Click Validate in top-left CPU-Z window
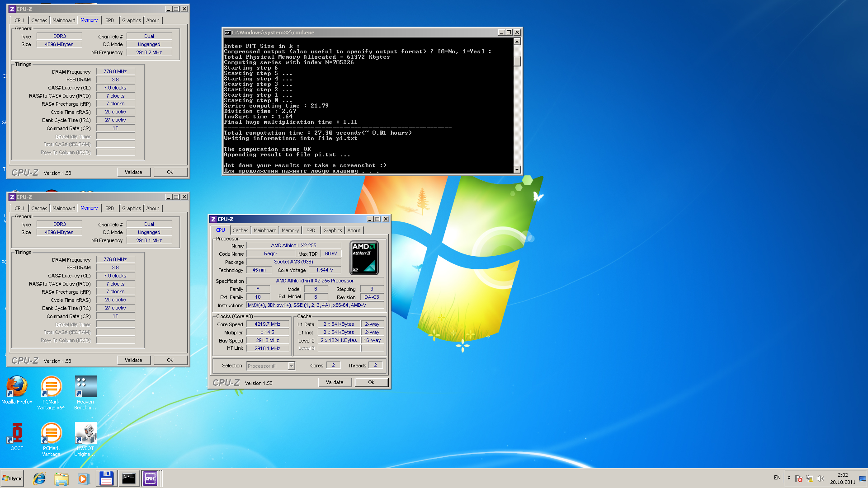Screen dimensions: 868x488 [133, 172]
